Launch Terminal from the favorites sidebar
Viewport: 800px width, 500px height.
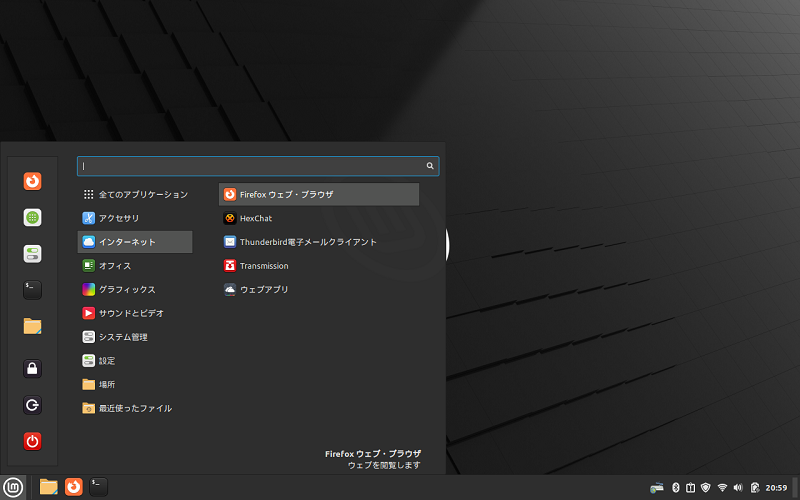click(32, 290)
